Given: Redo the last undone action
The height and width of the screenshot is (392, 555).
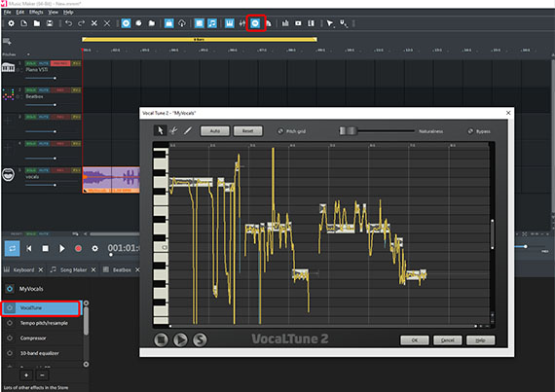Looking at the screenshot, I should [82, 23].
